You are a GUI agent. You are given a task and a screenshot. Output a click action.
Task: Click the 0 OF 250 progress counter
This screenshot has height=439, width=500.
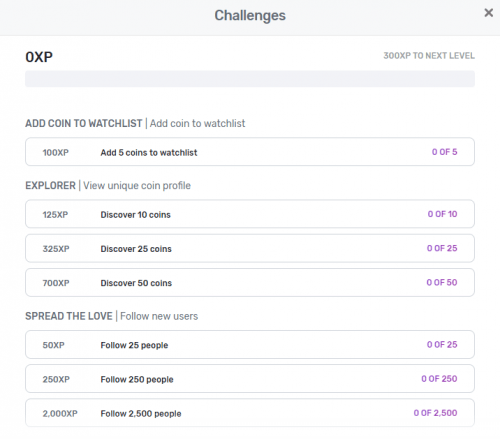tap(439, 379)
